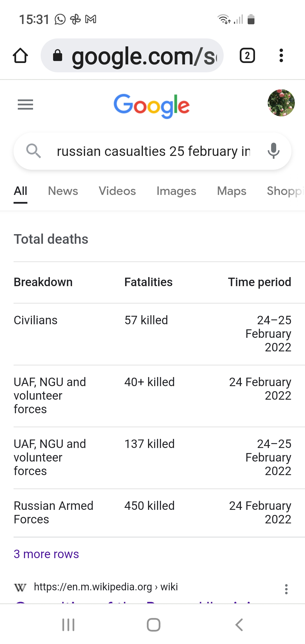The height and width of the screenshot is (644, 305).
Task: Tap the Google account profile picture
Action: [281, 103]
